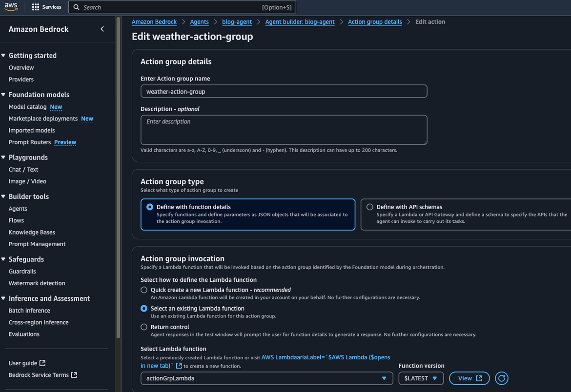Open Imported models in the sidebar
Screen dimensions: 571x392
click(32, 130)
